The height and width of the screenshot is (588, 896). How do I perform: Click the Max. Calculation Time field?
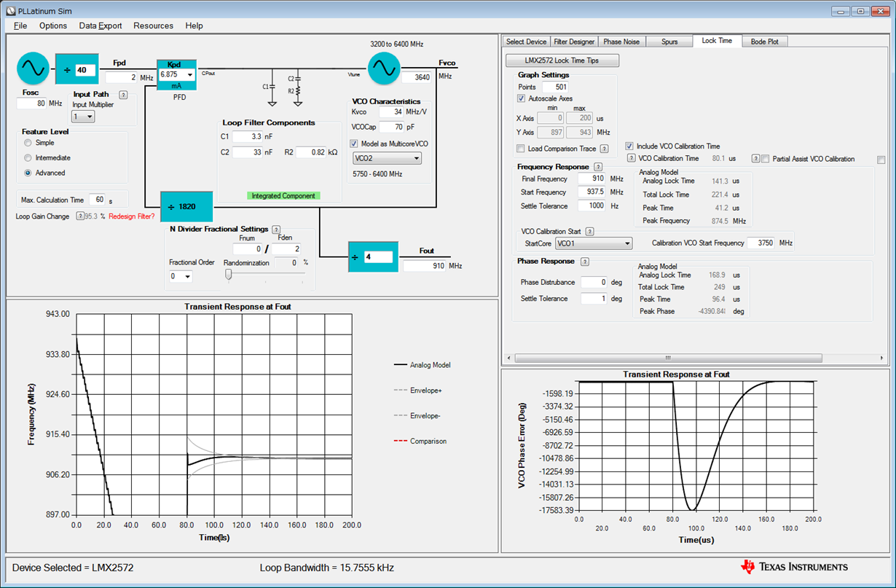click(98, 200)
